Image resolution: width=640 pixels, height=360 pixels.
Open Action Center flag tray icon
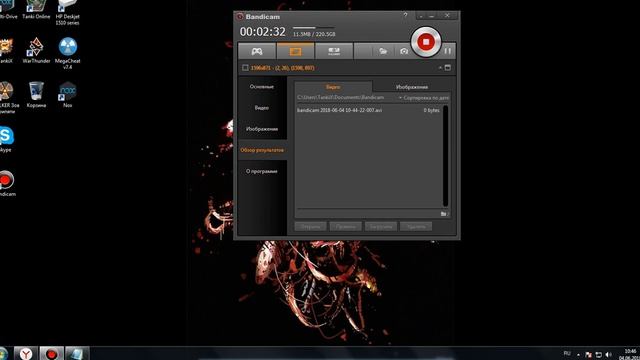point(588,355)
